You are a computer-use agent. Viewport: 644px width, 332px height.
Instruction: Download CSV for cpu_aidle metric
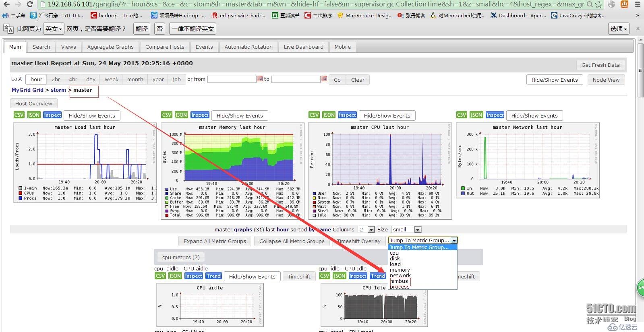click(x=160, y=276)
